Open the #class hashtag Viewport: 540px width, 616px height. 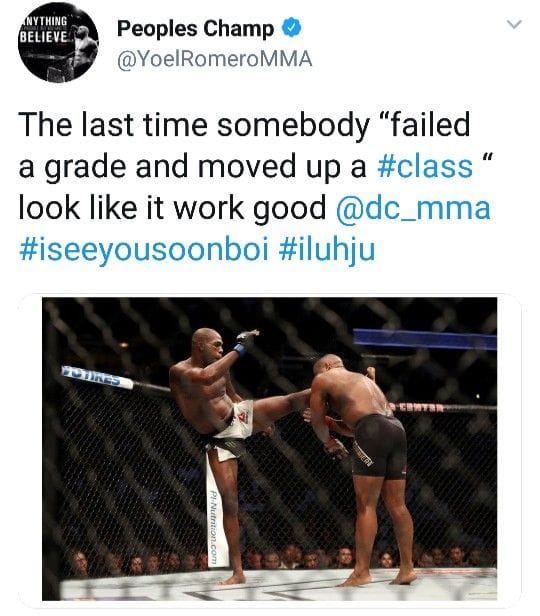point(425,166)
